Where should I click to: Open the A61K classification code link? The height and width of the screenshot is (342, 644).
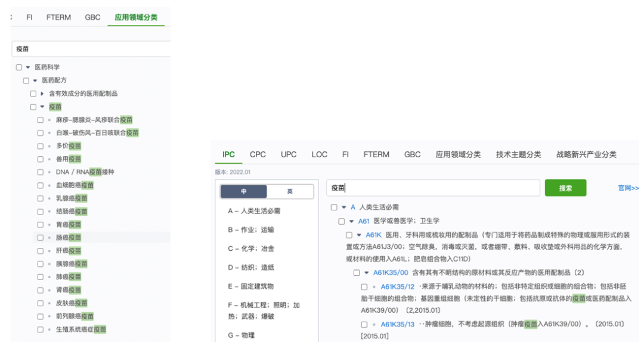tap(373, 235)
